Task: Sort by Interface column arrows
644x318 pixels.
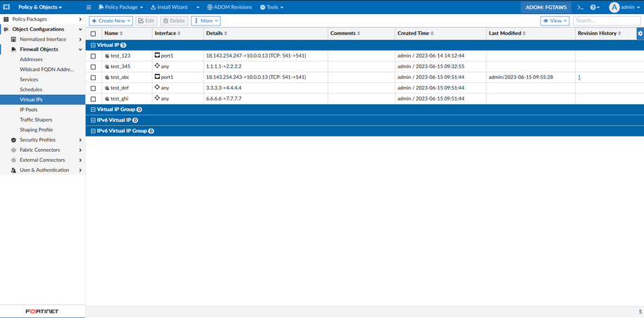Action: point(179,34)
